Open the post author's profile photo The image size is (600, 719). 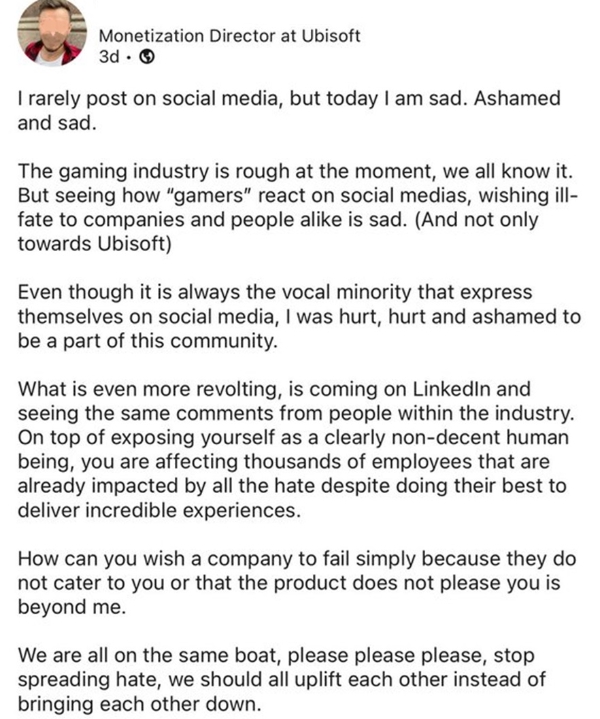52,33
